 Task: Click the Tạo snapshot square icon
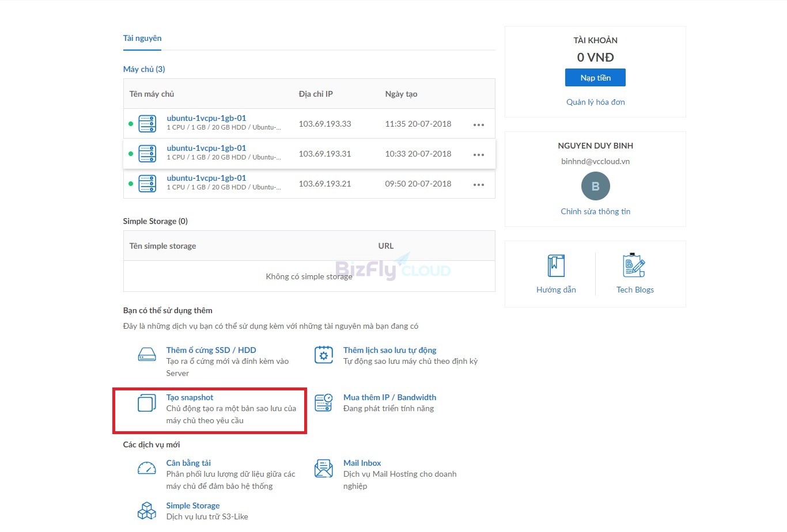[147, 402]
